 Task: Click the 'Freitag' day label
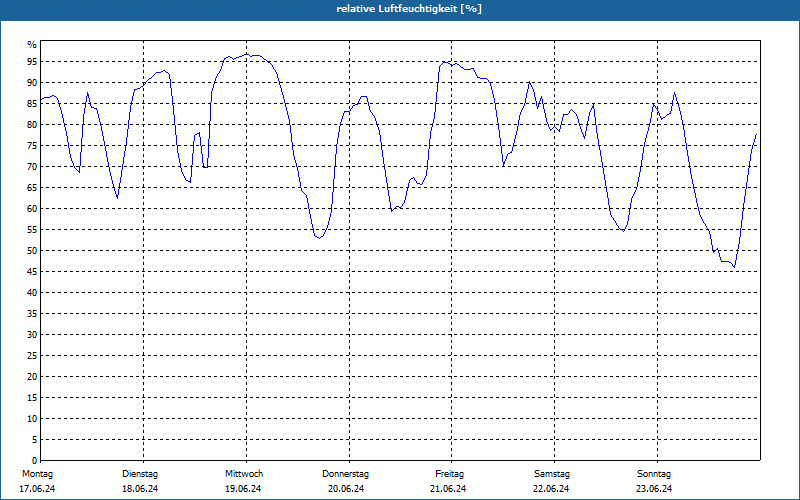pyautogui.click(x=449, y=474)
